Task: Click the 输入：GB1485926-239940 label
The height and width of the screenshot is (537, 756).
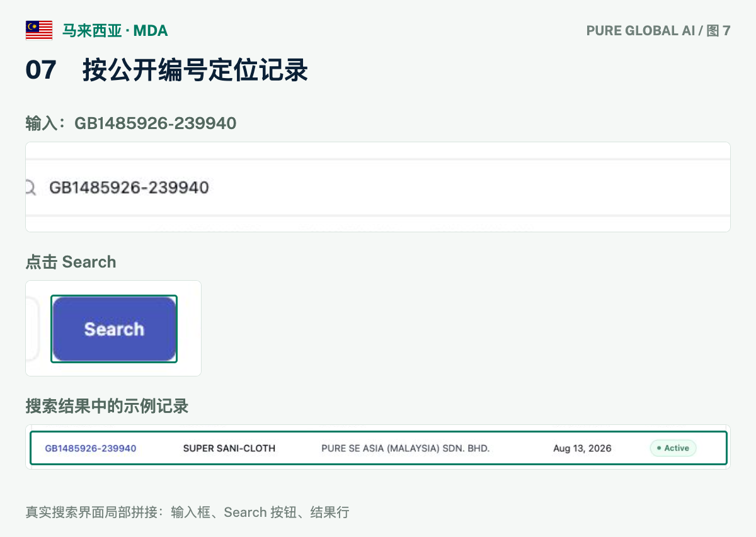Action: coord(131,123)
